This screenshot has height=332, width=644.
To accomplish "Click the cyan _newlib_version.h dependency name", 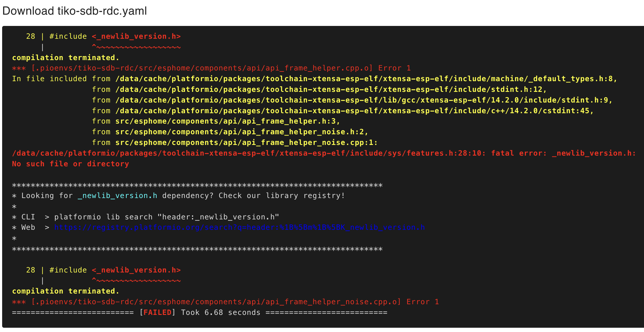I will (118, 196).
